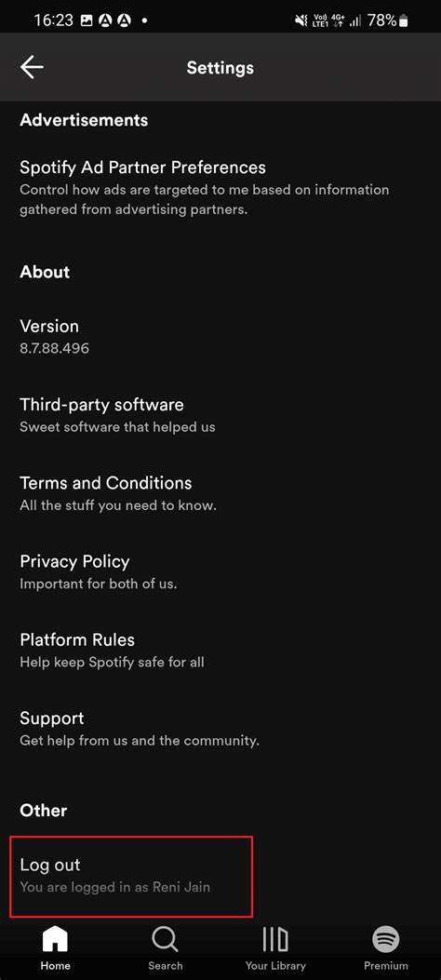Switch to the Premium tab label
The image size is (441, 980).
coord(386,966)
